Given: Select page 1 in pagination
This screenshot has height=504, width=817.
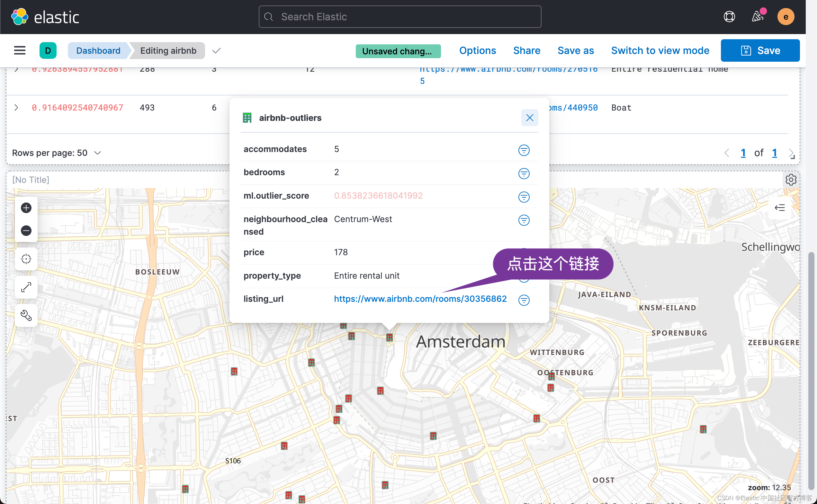Looking at the screenshot, I should pos(743,153).
